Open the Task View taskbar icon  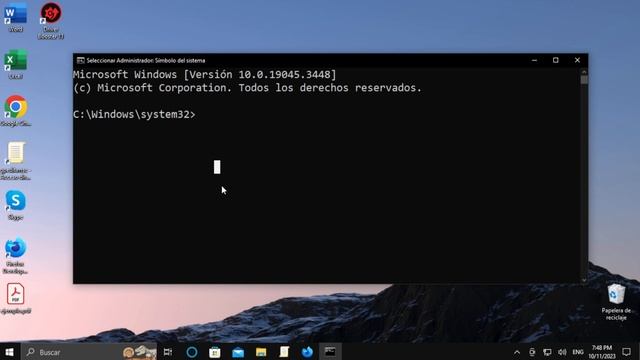click(168, 352)
